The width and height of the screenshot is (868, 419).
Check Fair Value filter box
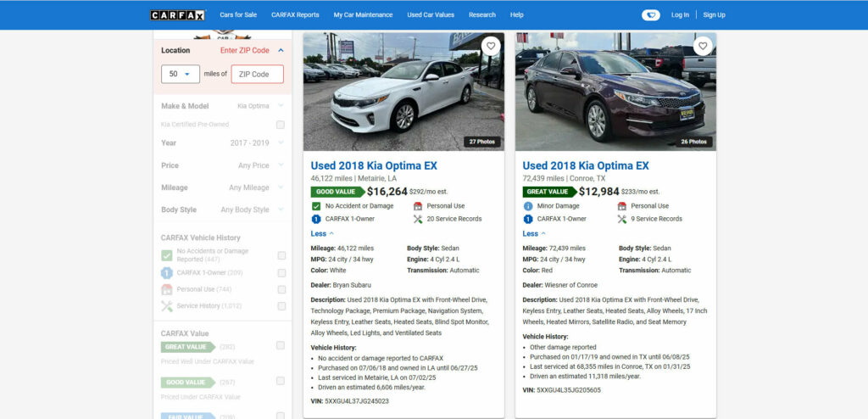pos(281,416)
